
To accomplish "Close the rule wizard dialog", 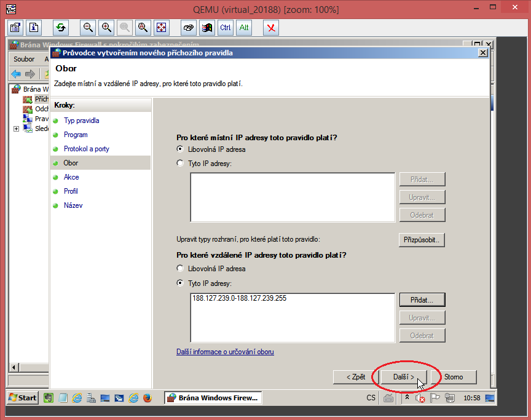I will pos(483,53).
